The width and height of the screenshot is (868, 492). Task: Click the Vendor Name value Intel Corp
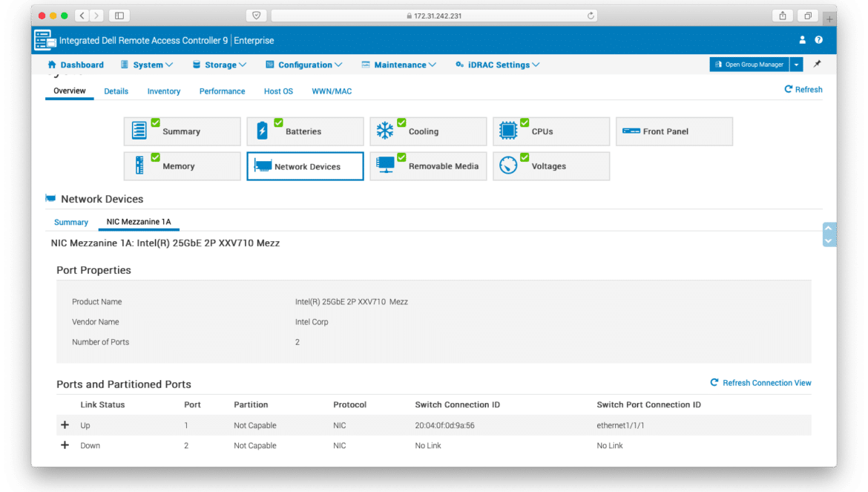coord(312,322)
